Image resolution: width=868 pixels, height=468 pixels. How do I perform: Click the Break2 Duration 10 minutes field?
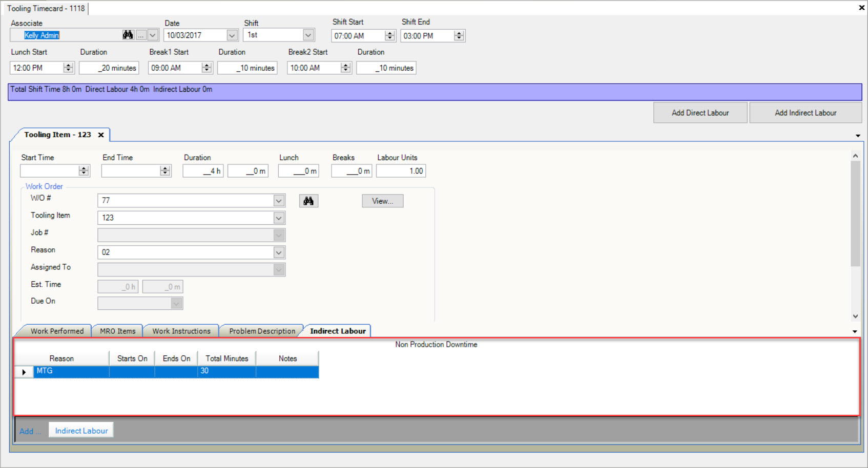click(x=386, y=68)
